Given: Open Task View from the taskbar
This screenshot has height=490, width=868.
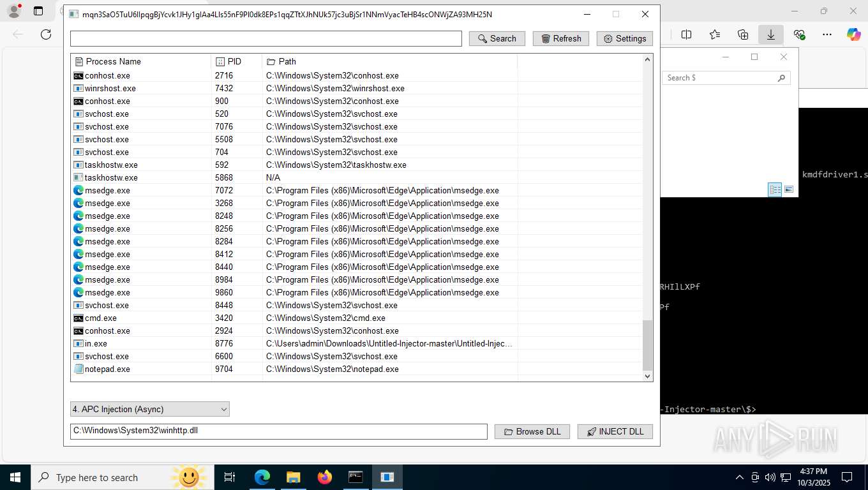Looking at the screenshot, I should [x=230, y=477].
